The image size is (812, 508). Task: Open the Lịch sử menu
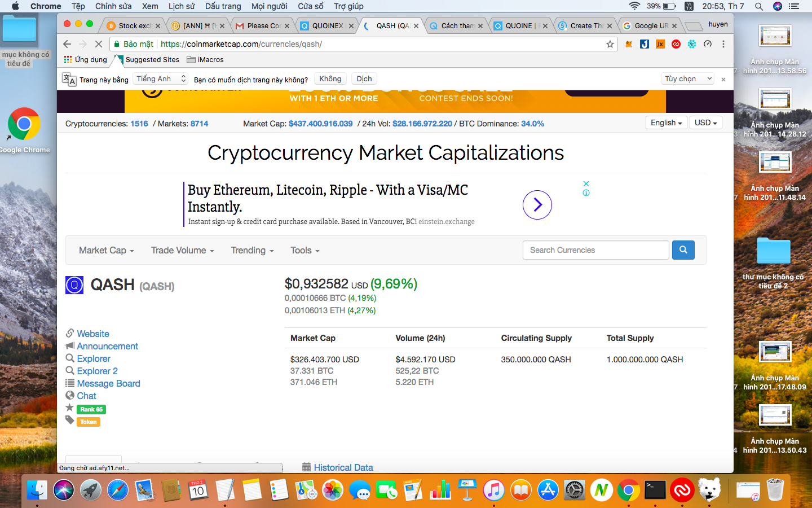point(182,6)
